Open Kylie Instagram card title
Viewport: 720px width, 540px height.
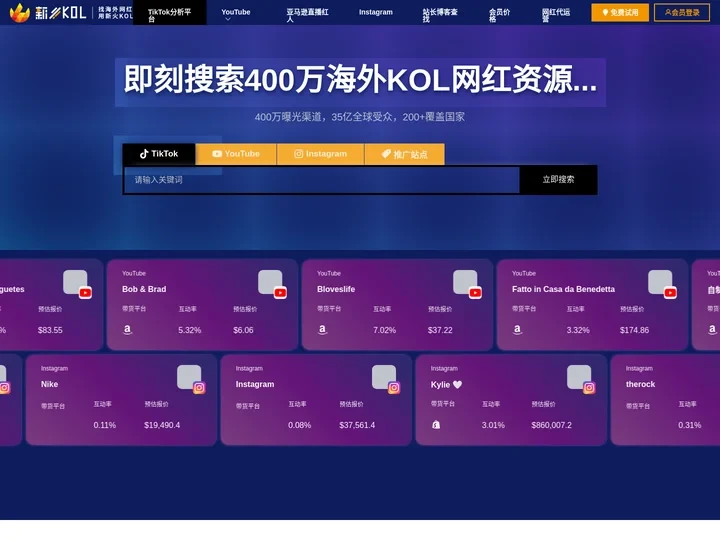[x=446, y=384]
